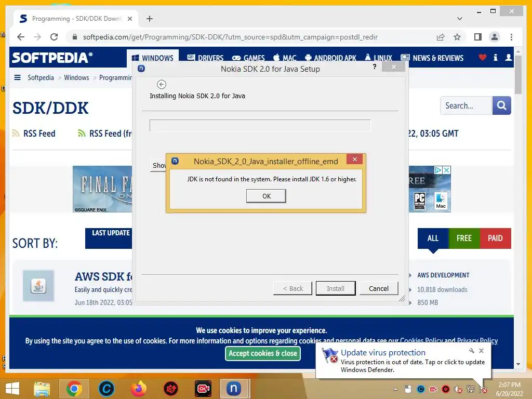Open Chrome's three-dot menu
The width and height of the screenshot is (532, 399).
coord(511,37)
